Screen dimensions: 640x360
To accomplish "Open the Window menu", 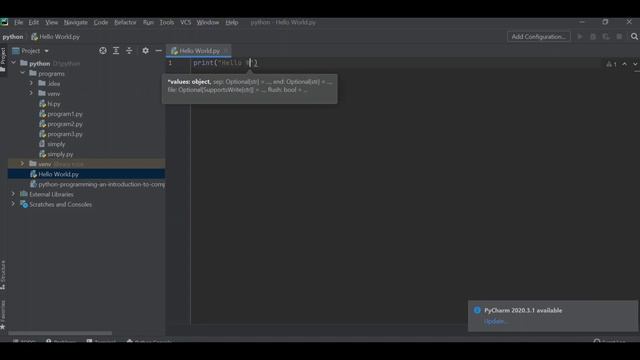I will tap(208, 22).
